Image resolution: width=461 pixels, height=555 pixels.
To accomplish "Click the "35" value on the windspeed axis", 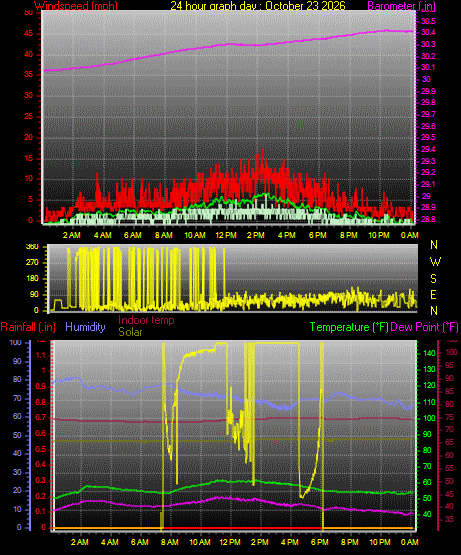I will (x=29, y=75).
